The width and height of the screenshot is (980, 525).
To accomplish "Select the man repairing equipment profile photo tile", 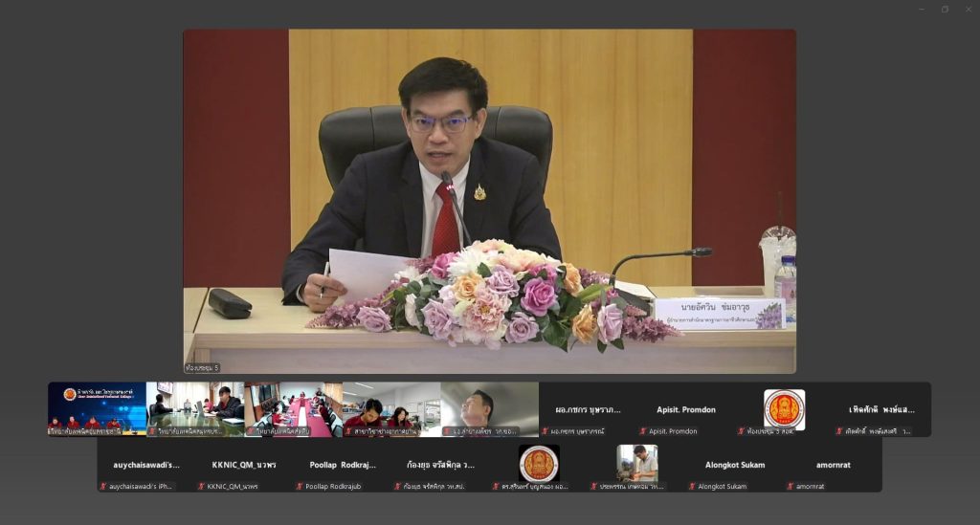I will (x=636, y=464).
